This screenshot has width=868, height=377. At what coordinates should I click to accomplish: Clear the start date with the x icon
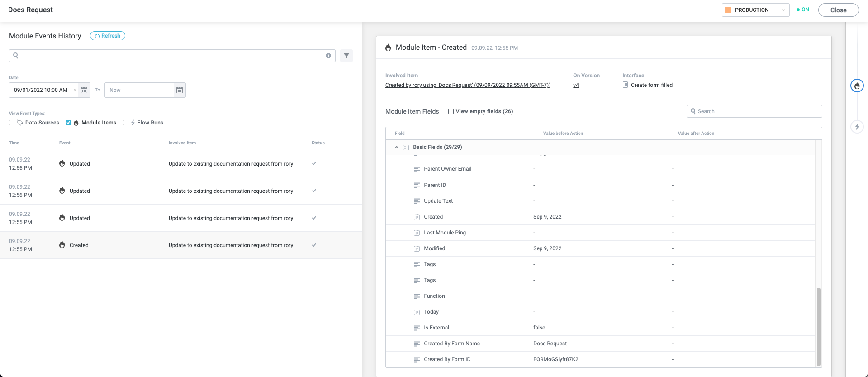click(x=75, y=90)
